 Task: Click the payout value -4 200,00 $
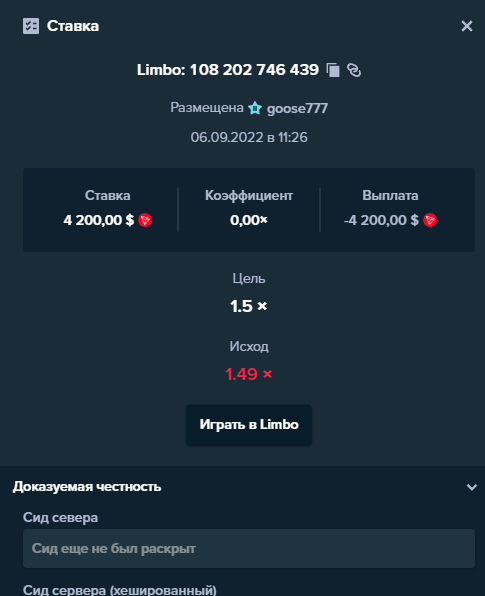(381, 220)
